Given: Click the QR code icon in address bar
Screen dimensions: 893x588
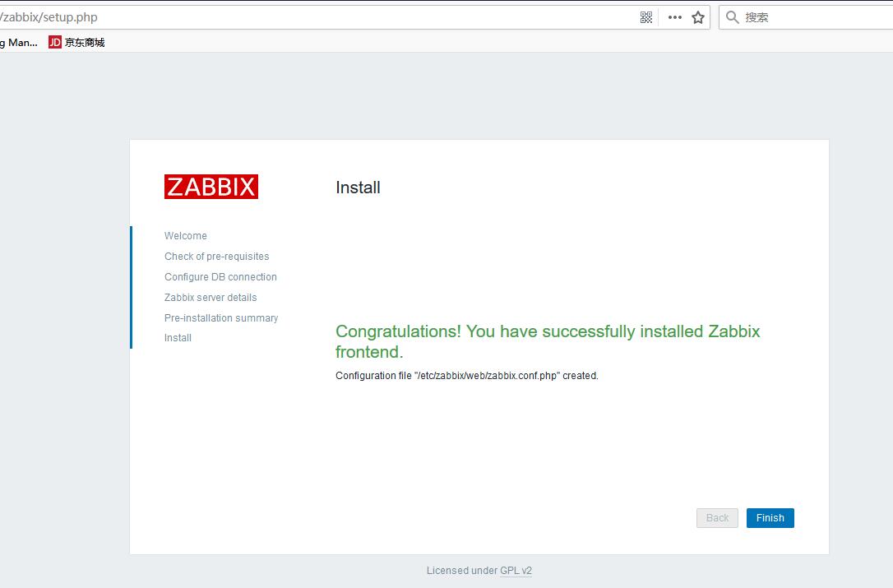Looking at the screenshot, I should point(645,17).
